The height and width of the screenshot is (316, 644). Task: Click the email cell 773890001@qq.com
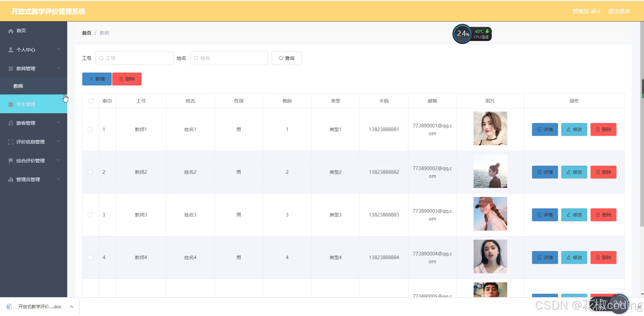coord(432,129)
